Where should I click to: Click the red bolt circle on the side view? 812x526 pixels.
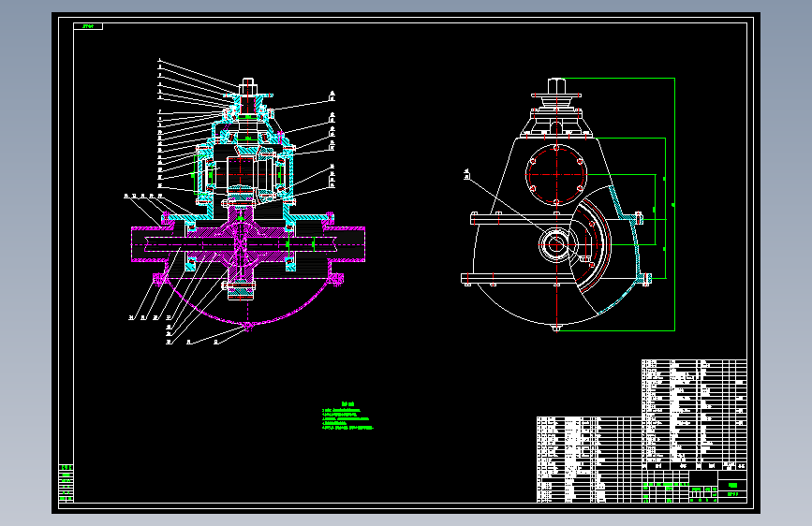click(x=556, y=175)
